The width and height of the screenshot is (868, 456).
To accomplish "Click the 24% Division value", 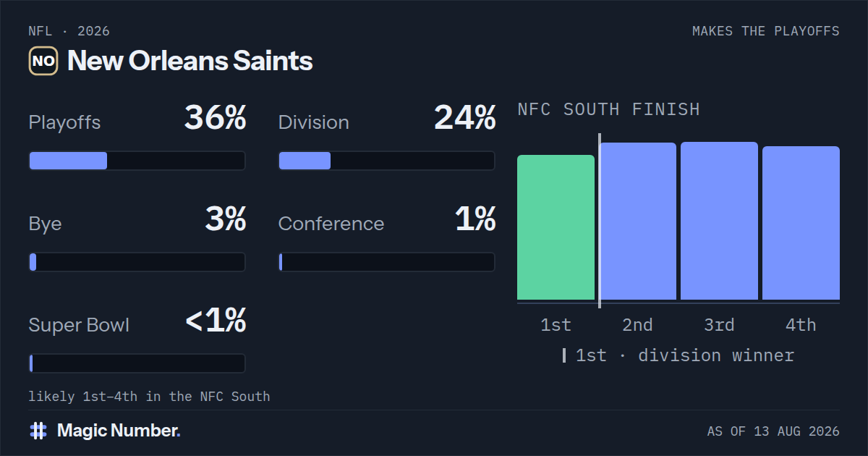I will pos(465,118).
